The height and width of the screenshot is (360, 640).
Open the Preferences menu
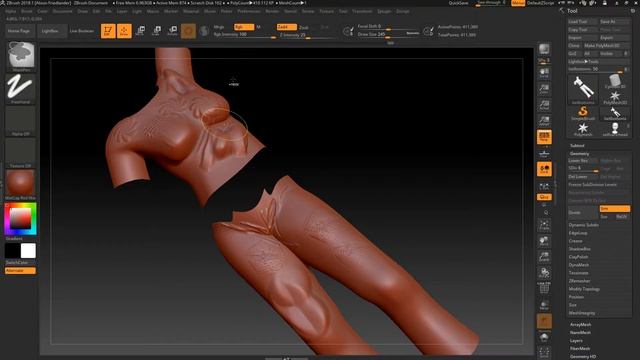tap(249, 11)
